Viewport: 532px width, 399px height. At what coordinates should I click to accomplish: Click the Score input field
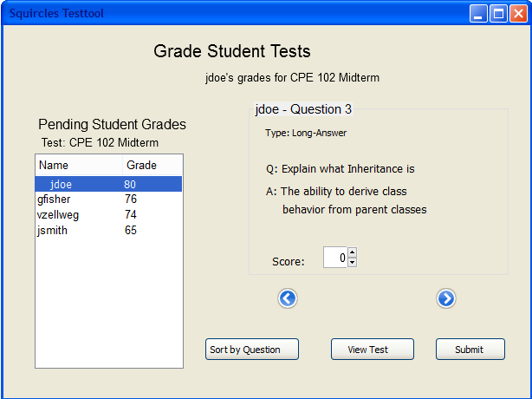(x=335, y=258)
